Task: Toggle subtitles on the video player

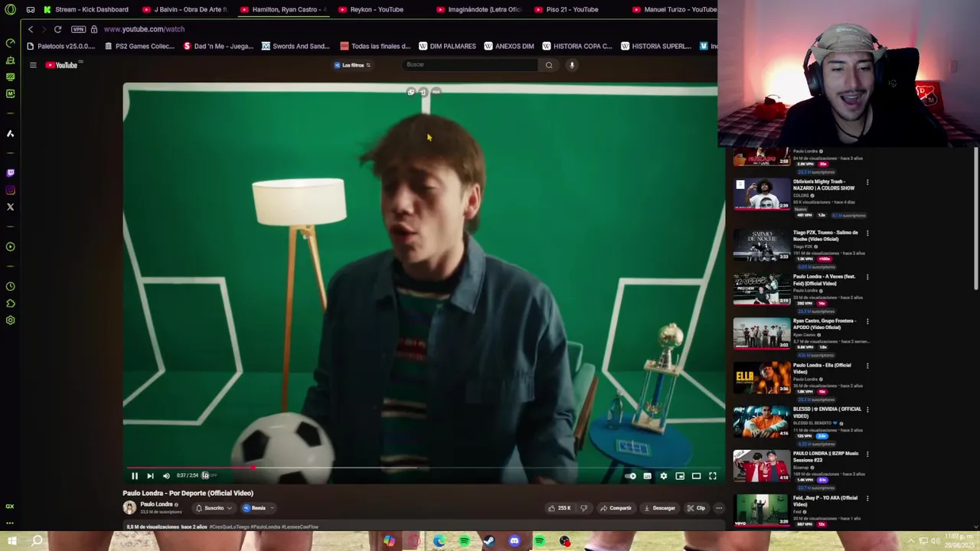Action: pyautogui.click(x=647, y=476)
